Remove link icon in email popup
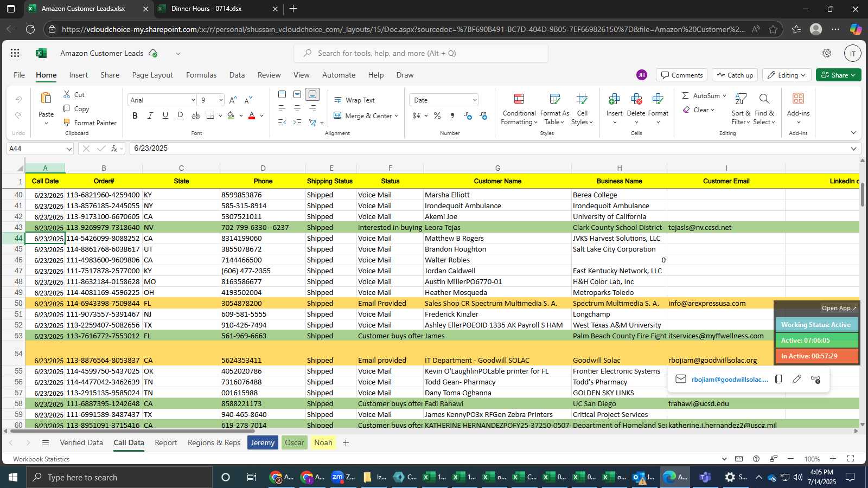868x488 pixels. pos(815,379)
